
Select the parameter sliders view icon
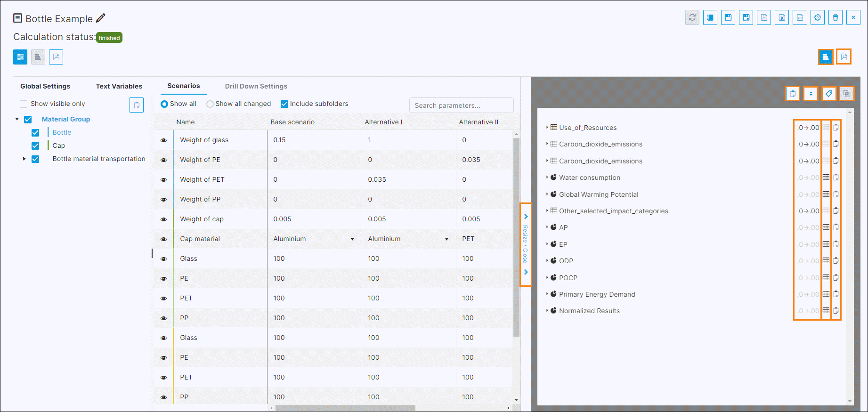coord(20,57)
